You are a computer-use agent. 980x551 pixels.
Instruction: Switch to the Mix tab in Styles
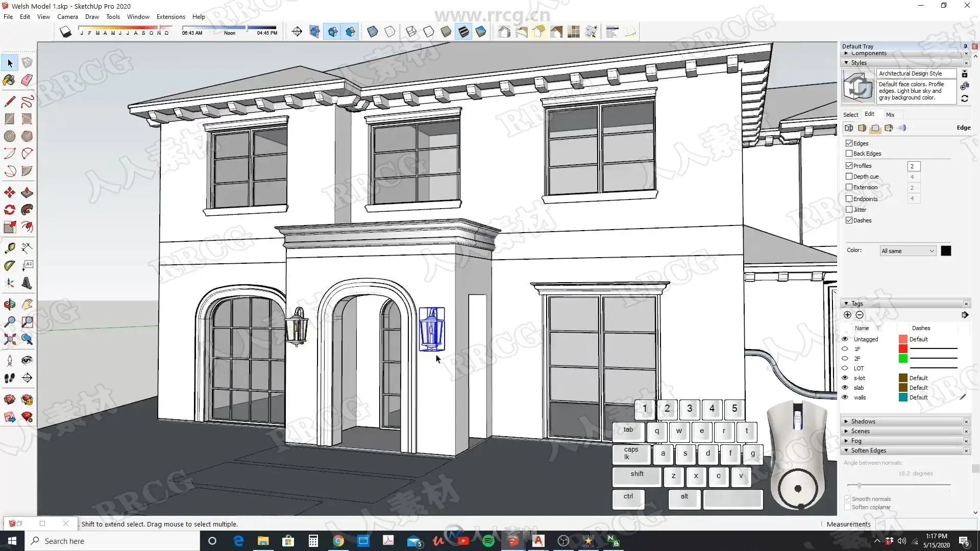[x=890, y=115]
